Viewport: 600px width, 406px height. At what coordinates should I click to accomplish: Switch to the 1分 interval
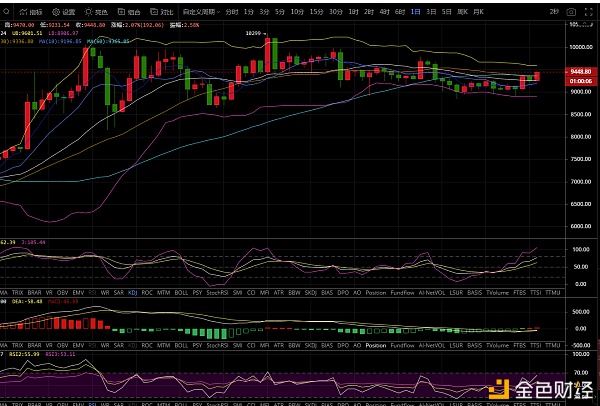click(x=249, y=12)
